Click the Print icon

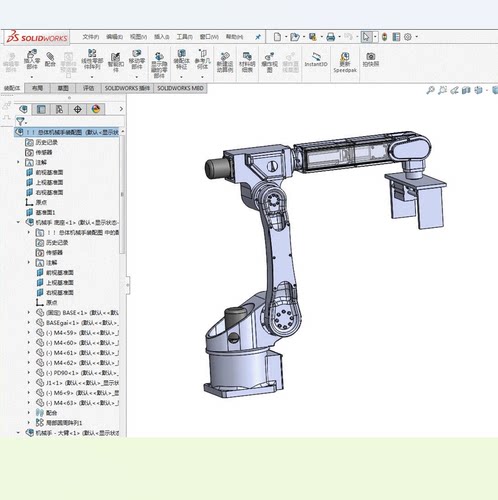click(x=331, y=37)
